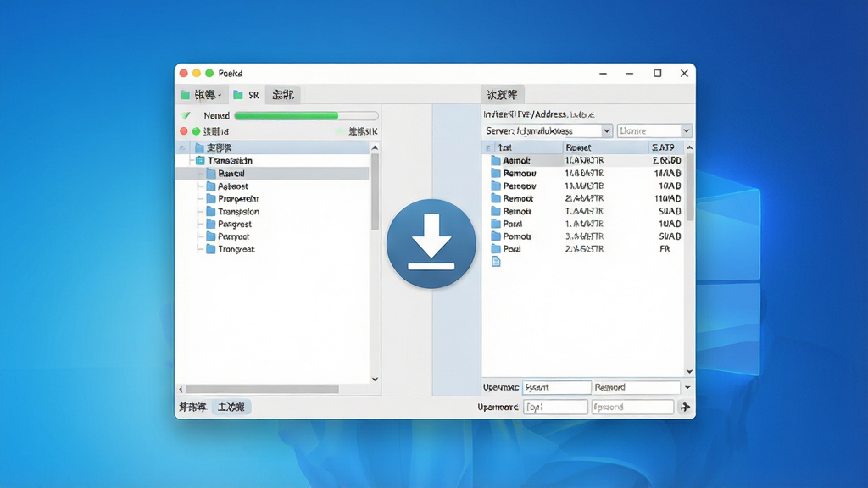Screen dimensions: 868x488
Task: Select the Remoot row in file list
Action: pyautogui.click(x=583, y=198)
